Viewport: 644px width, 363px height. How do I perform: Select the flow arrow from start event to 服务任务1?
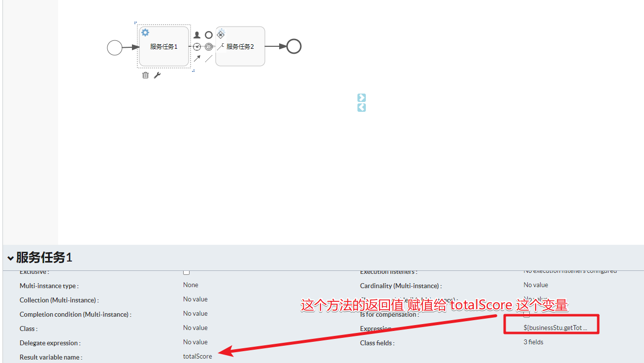pyautogui.click(x=130, y=47)
